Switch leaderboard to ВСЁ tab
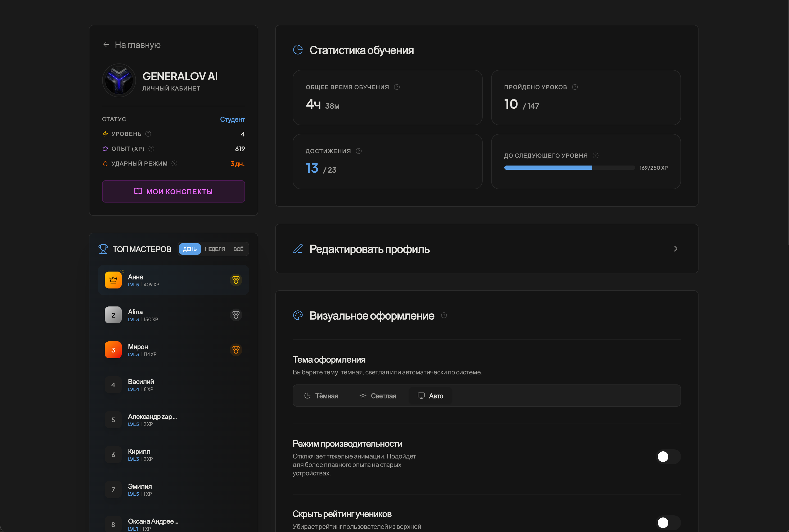789x532 pixels. [238, 249]
